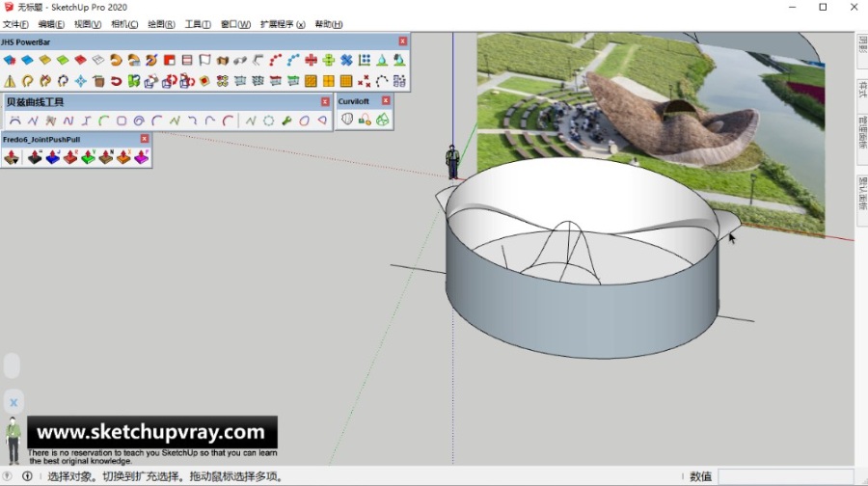Screen dimensions: 868x486
Task: Select the red dotted curve icon
Action: click(276, 60)
